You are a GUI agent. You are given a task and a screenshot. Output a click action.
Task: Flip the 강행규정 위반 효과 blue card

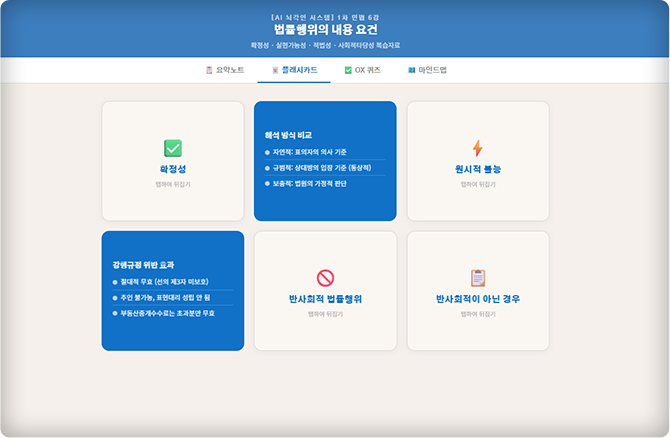pos(173,291)
